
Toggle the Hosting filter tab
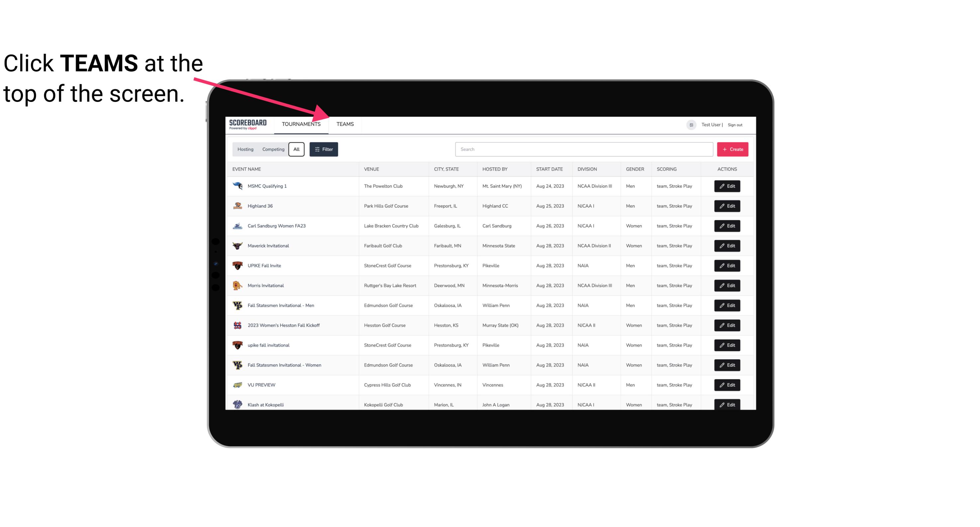point(245,149)
